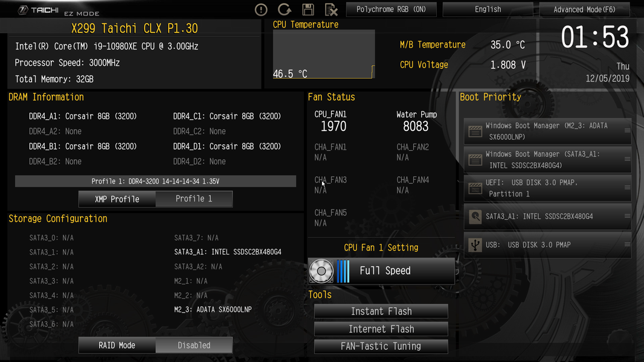Click the CHA_FAN2 N/A entry
The width and height of the screenshot is (644, 362).
coord(413,152)
